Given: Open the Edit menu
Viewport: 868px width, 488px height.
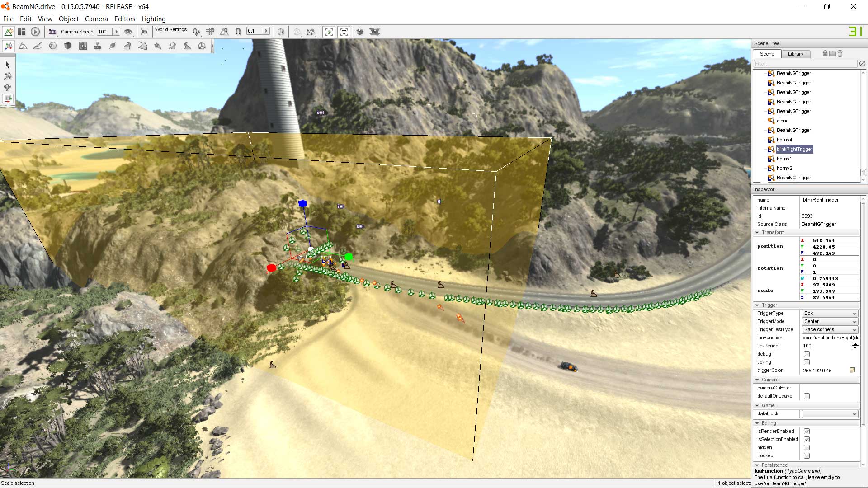Looking at the screenshot, I should pyautogui.click(x=26, y=19).
